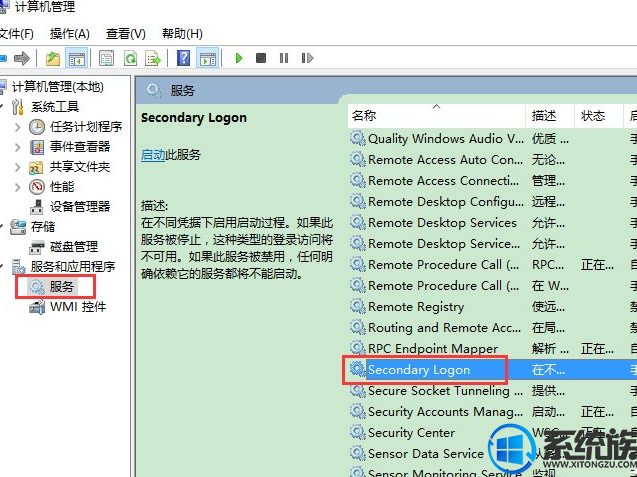Toggle the show/hide action pane icon

pyautogui.click(x=208, y=59)
